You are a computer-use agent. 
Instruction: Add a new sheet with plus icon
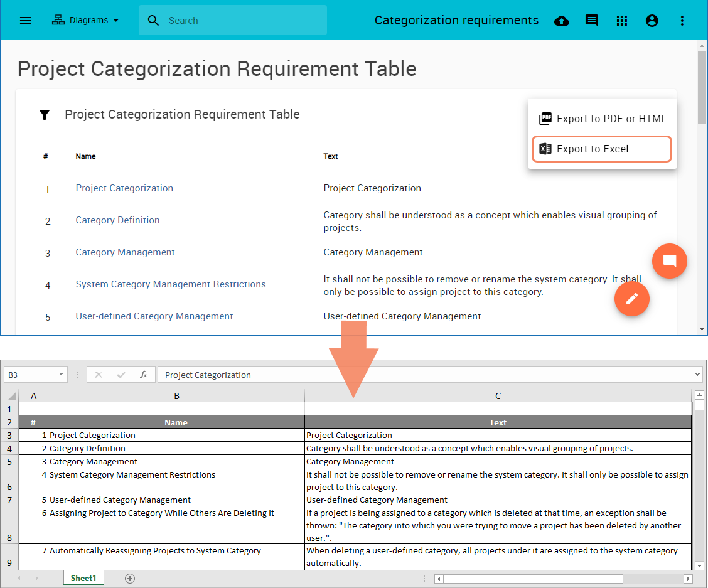[130, 578]
